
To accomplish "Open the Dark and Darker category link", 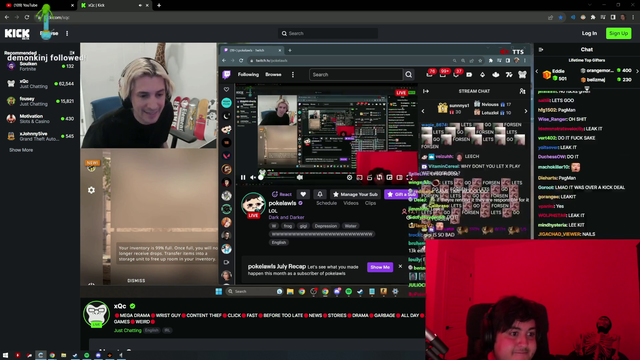I will tap(286, 218).
